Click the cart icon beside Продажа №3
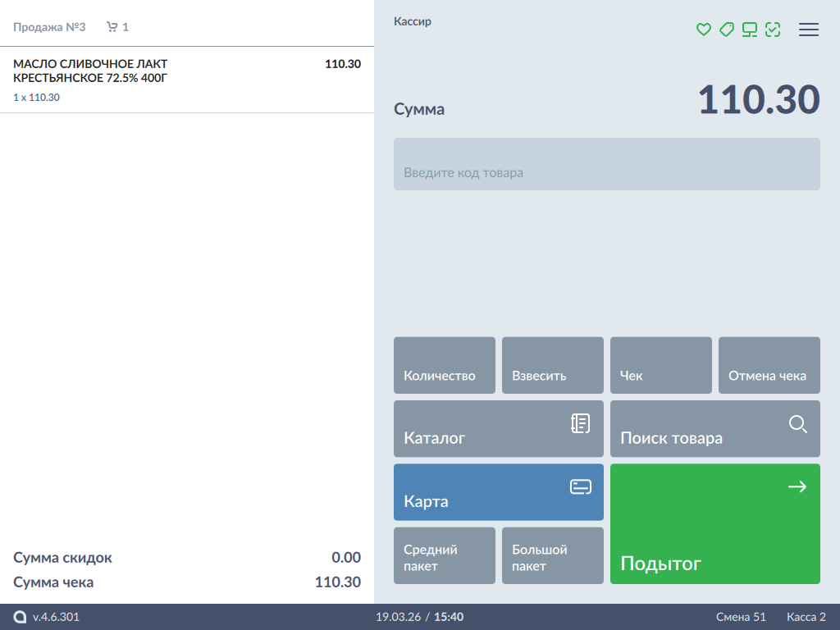 coord(112,27)
